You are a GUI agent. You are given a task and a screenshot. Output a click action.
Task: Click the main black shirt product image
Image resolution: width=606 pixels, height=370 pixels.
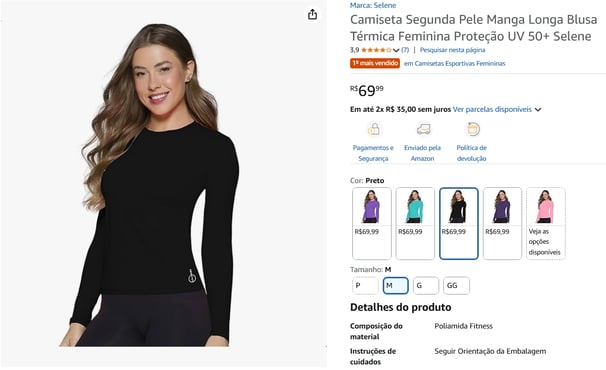[153, 185]
